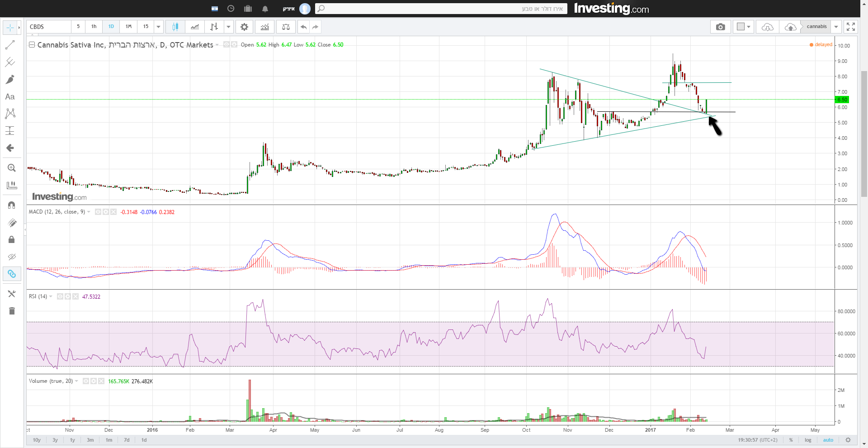Viewport: 868px width, 448px height.
Task: Redo the last chart action
Action: tap(316, 27)
